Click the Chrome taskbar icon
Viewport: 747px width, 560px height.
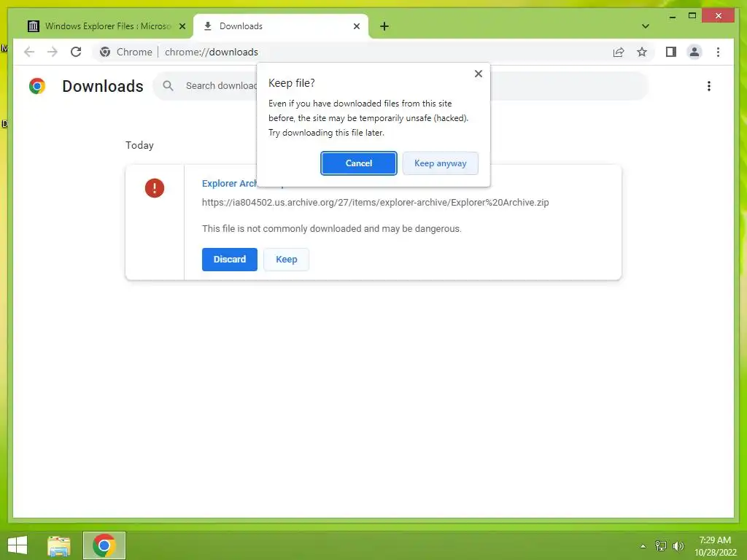pos(104,545)
